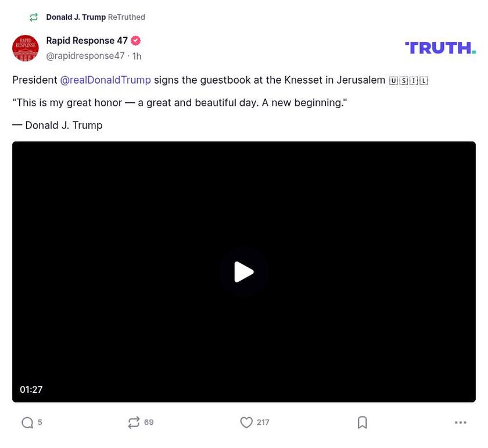Click the TRUTH logo in the top right
Image resolution: width=488 pixels, height=448 pixels.
point(440,47)
